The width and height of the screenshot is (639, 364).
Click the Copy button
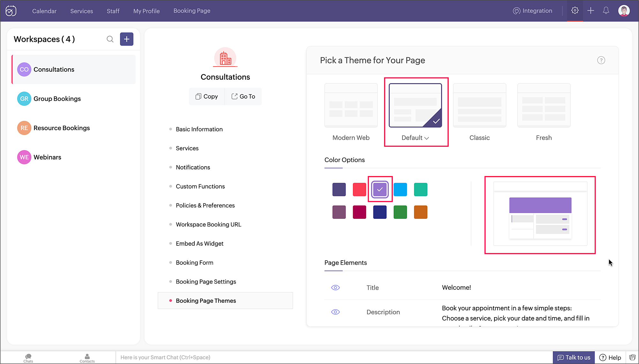[x=207, y=96]
